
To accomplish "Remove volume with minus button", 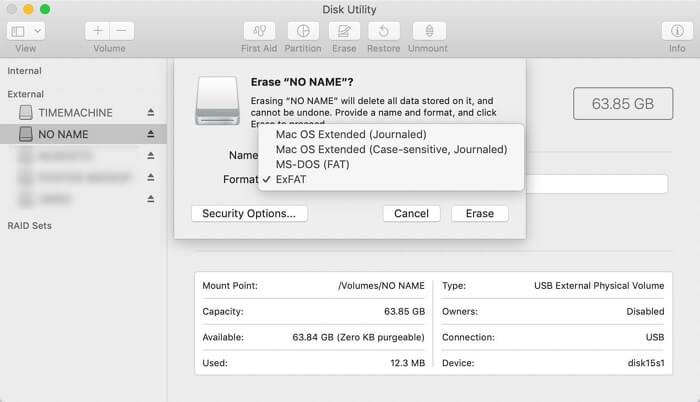I will pyautogui.click(x=121, y=31).
